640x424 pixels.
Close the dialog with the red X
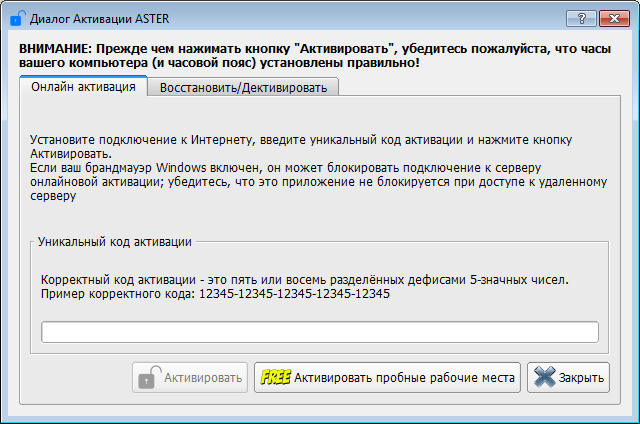tap(614, 18)
